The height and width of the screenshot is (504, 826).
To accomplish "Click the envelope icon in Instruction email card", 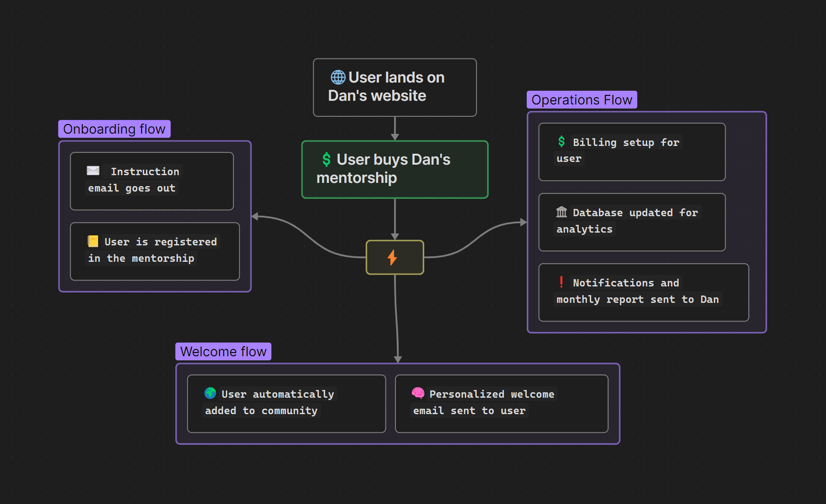I will point(93,171).
